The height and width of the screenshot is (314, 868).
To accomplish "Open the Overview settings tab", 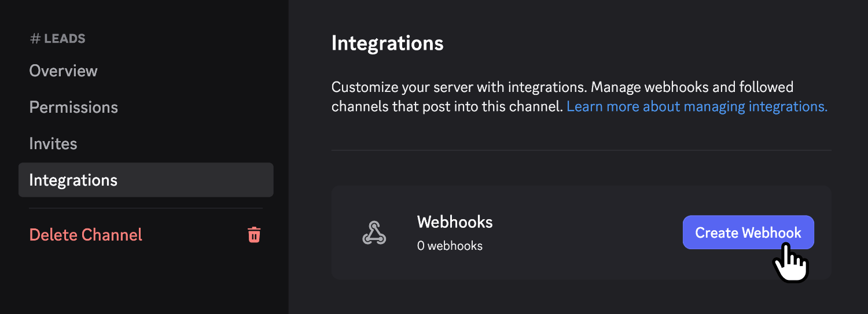I will point(64,71).
